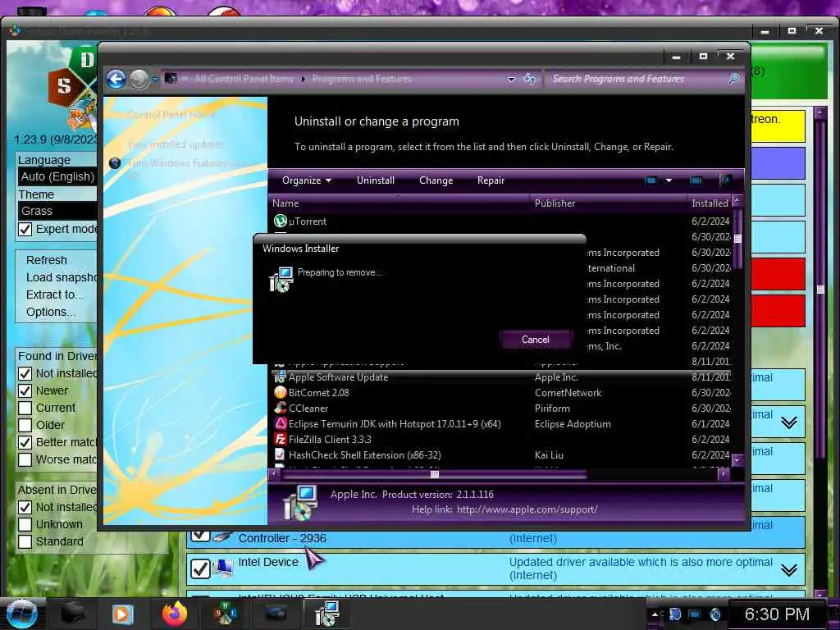Sort by the Installed column header
840x630 pixels.
710,203
